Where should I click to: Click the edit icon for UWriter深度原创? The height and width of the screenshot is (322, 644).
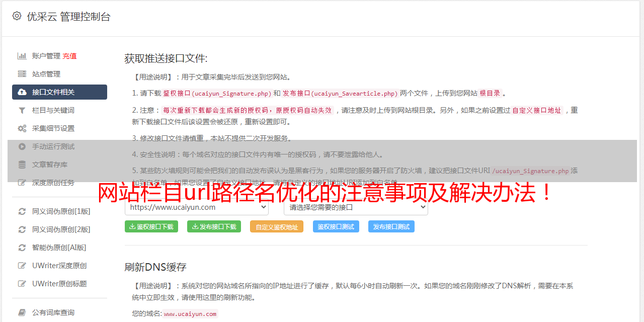22,266
